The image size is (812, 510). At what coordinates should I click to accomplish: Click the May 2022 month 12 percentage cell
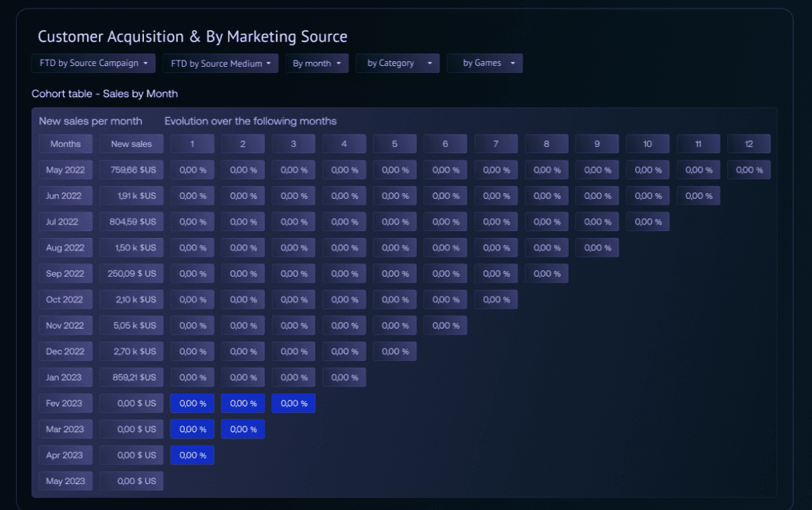749,170
